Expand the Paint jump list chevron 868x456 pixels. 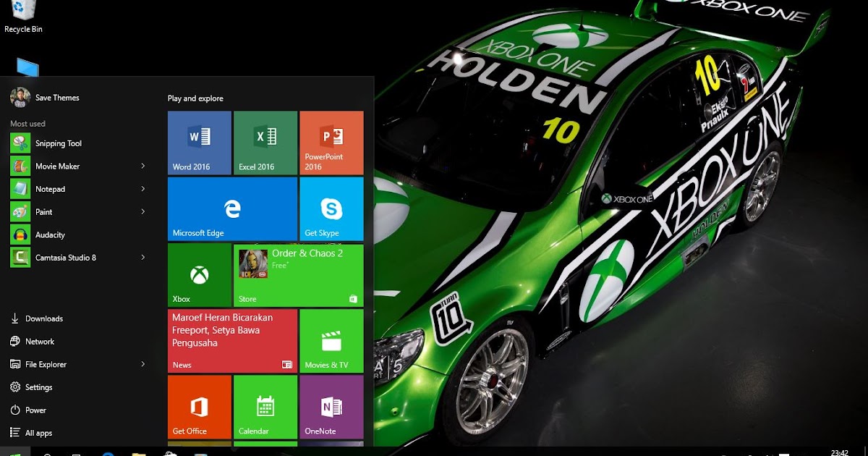point(142,211)
